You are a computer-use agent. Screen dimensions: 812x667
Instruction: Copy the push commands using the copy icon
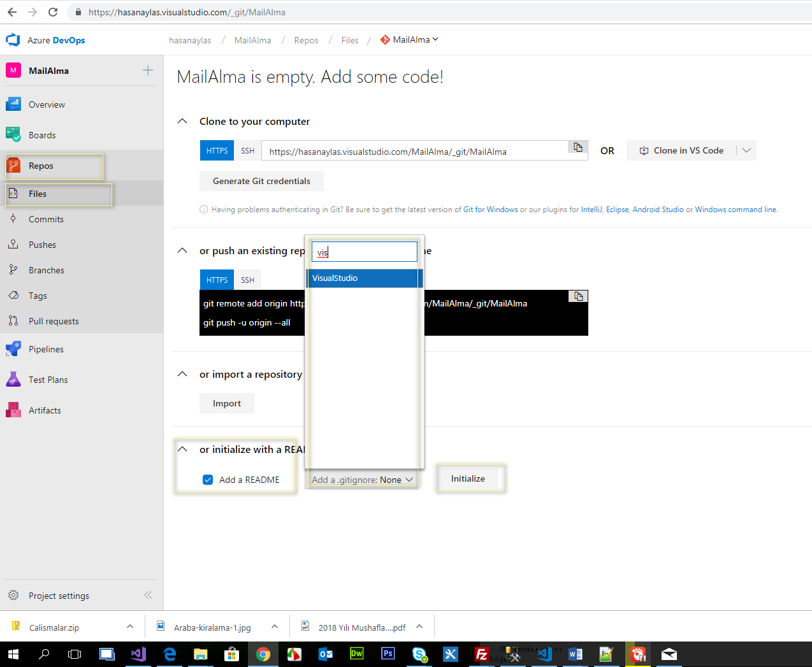578,296
